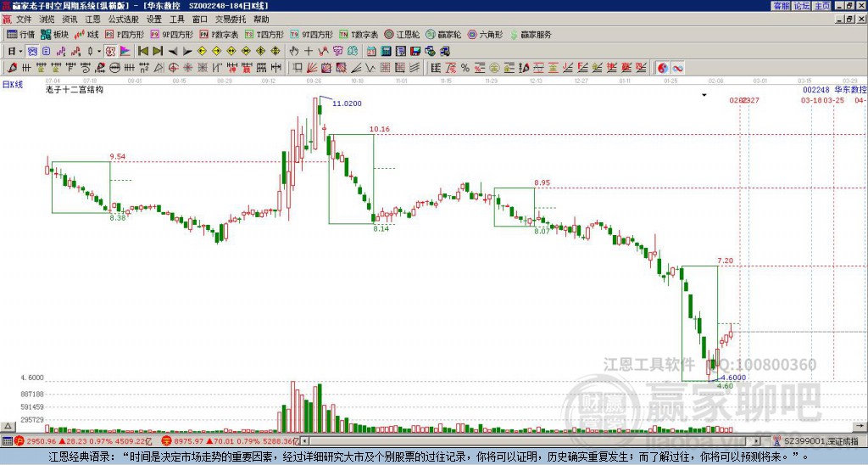Jump to last bar icon
Viewport: 868px width, 465px height.
[157, 51]
